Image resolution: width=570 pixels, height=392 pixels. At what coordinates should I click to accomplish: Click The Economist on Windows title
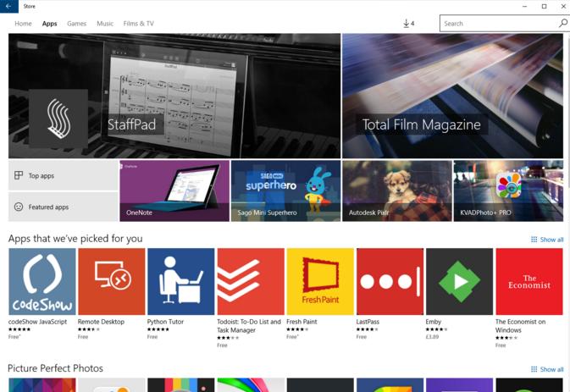[x=520, y=326]
